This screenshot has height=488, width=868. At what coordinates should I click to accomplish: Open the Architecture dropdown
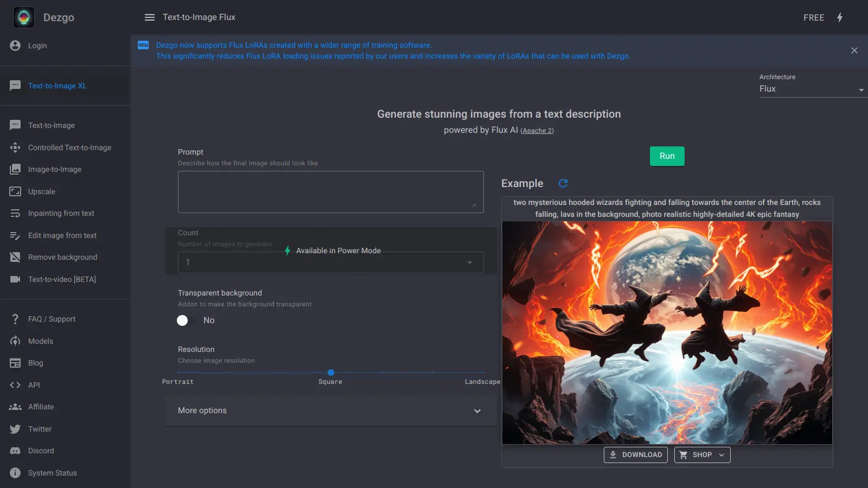[812, 89]
